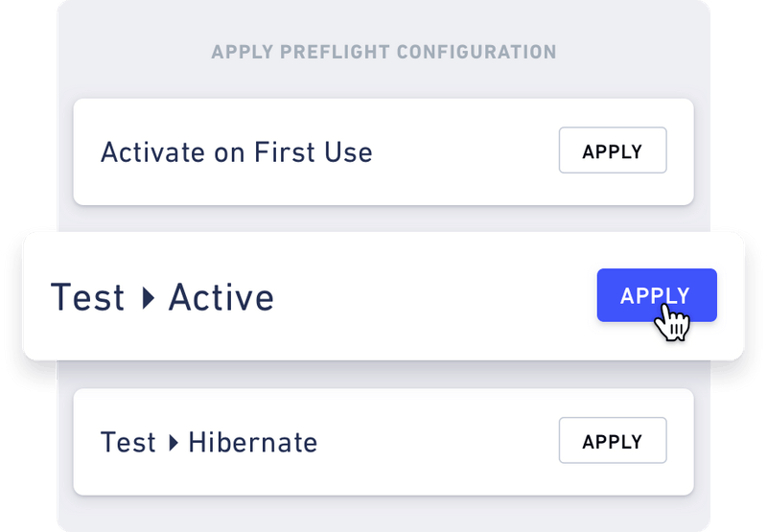Click the word Active in highlighted row
The height and width of the screenshot is (532, 767).
pos(221,297)
